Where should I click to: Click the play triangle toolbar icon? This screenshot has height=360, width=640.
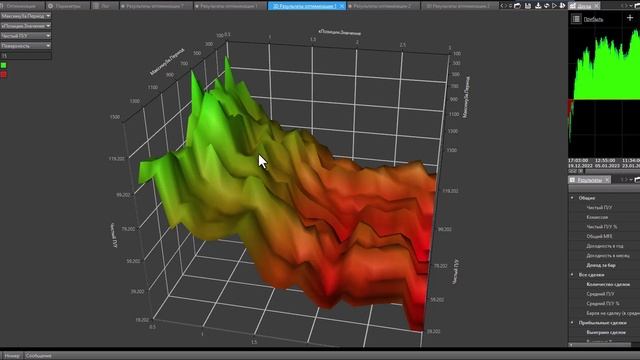click(554, 6)
